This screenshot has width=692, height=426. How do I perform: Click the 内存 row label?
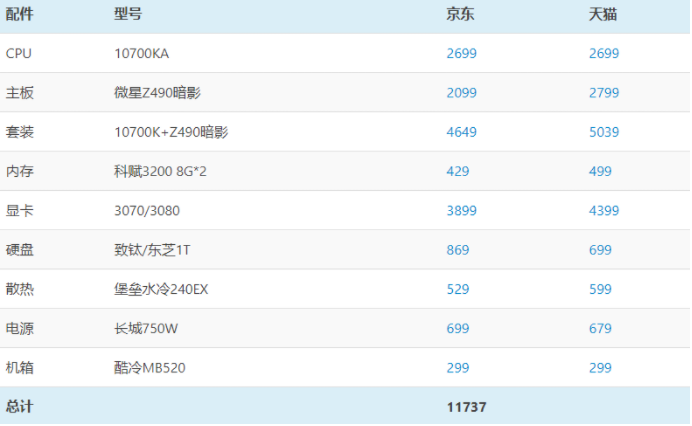19,171
